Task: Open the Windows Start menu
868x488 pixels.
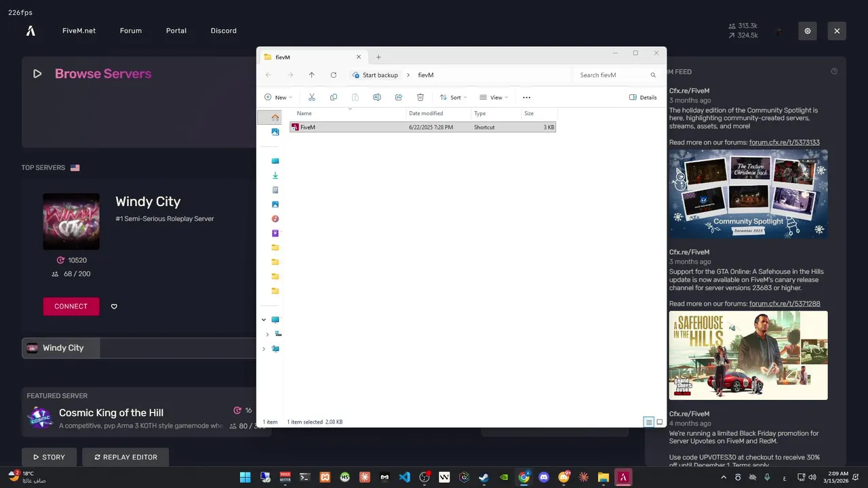Action: tap(245, 477)
